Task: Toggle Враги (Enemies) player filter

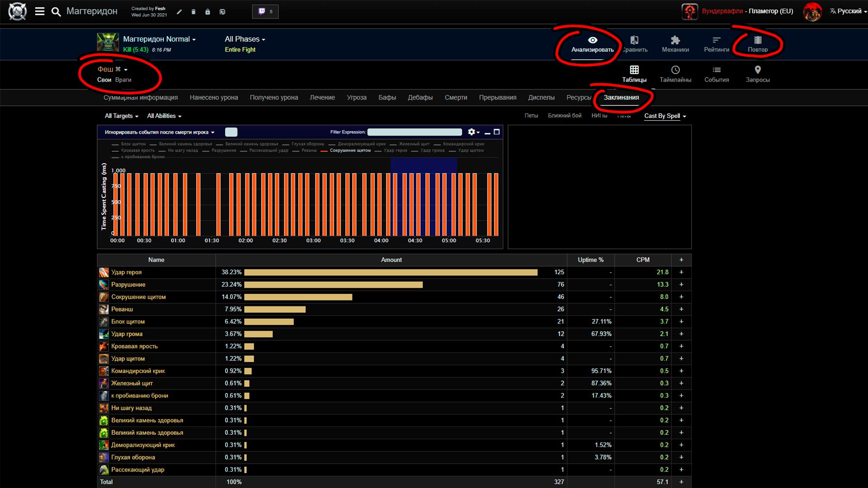Action: (122, 80)
